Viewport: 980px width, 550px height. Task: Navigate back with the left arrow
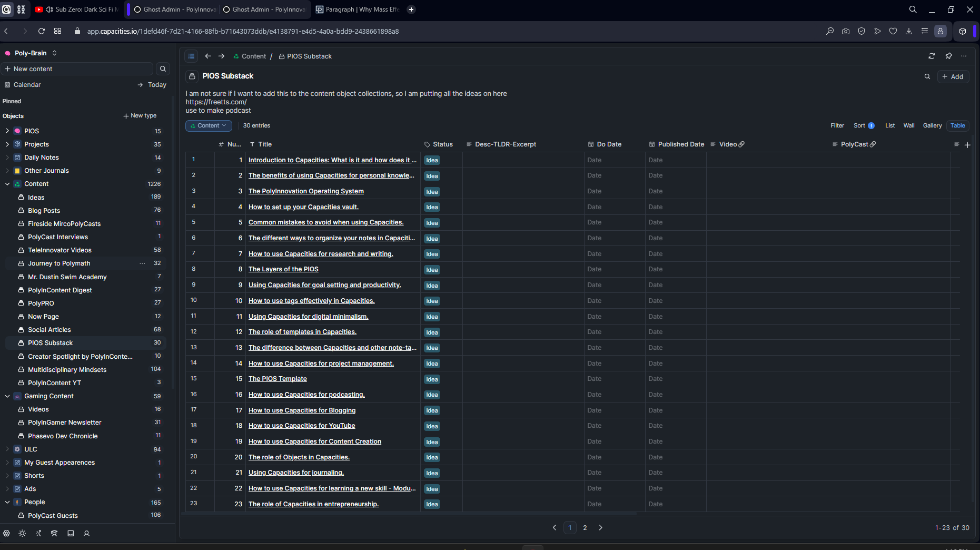(x=208, y=56)
